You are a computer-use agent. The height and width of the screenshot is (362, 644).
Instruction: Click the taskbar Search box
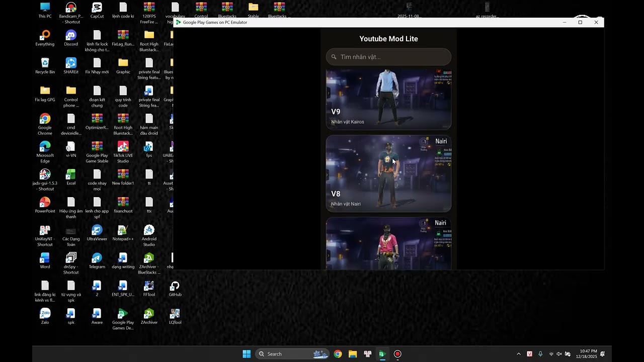pyautogui.click(x=292, y=354)
